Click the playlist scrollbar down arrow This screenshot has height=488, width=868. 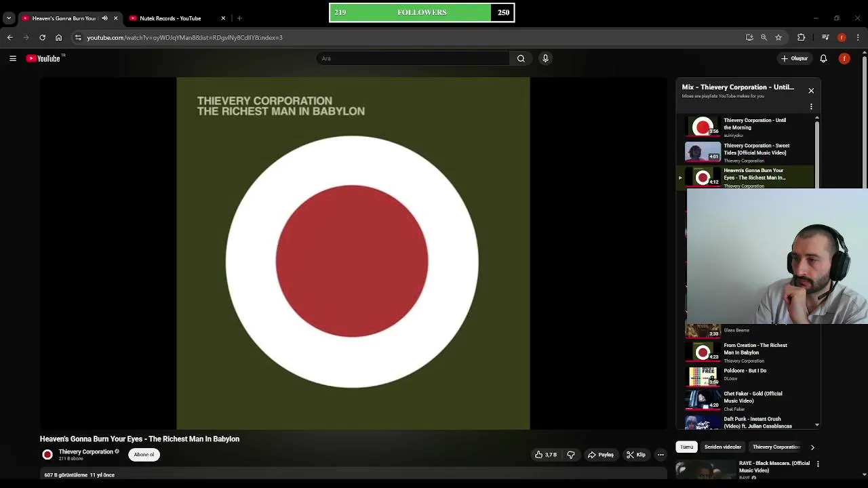pyautogui.click(x=816, y=425)
